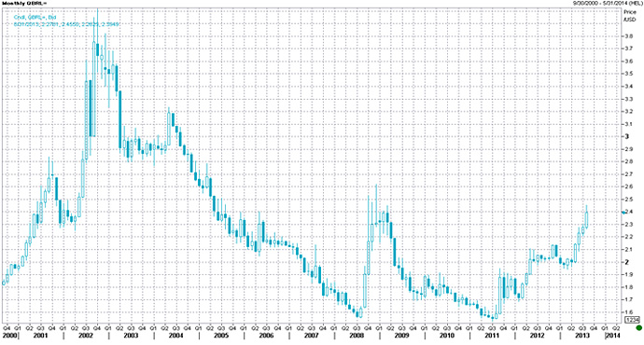Screen dimensions: 644x345
Task: Click the 2007 year label
Action: [x=312, y=336]
